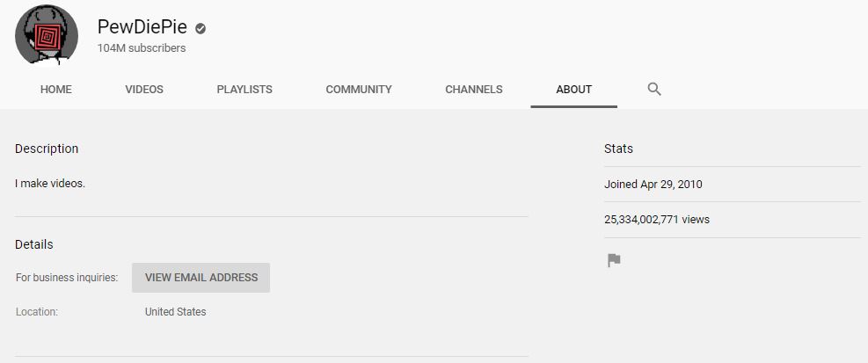
Task: Switch to the HOME tab
Action: coord(56,90)
